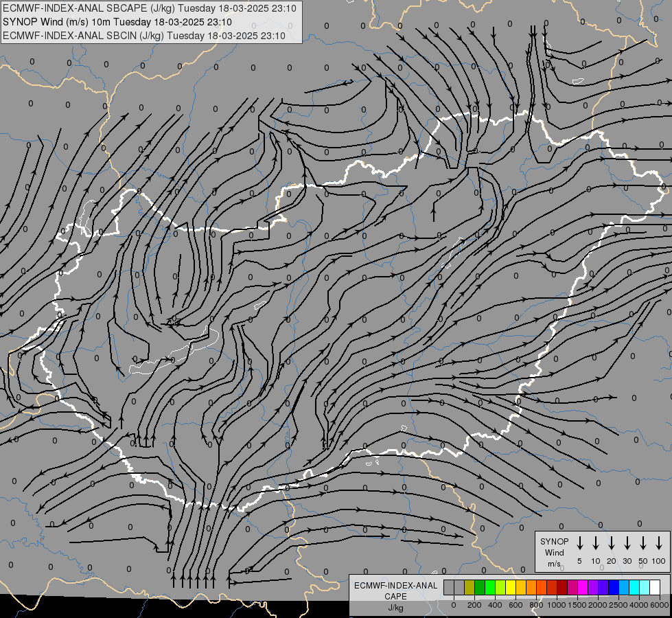672x618 pixels.
Task: Click the SYNOP Wind 10m header line
Action: pos(117,22)
